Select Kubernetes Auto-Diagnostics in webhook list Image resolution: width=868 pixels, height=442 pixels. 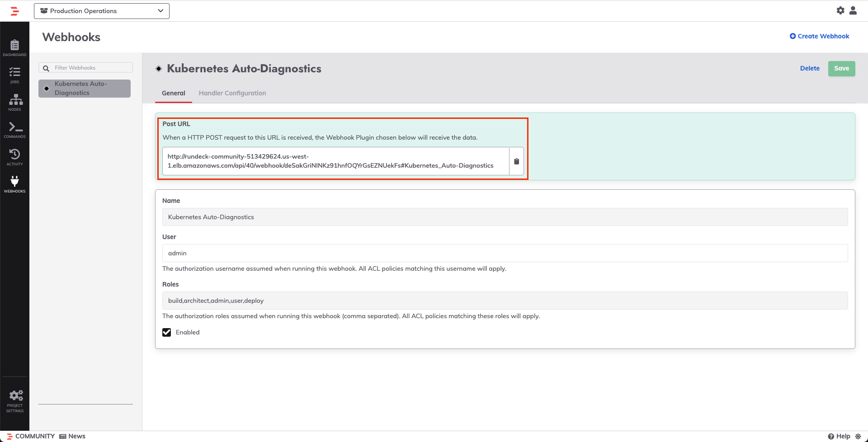(85, 89)
